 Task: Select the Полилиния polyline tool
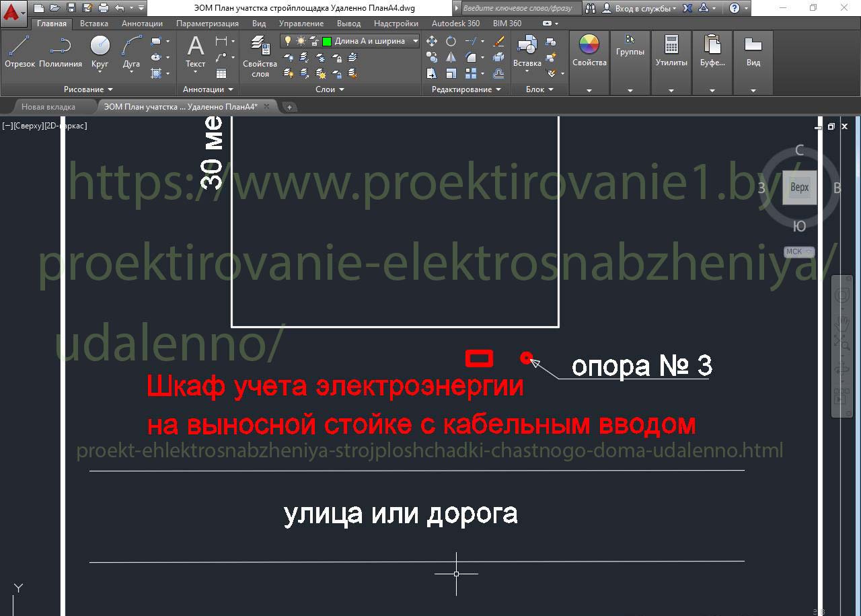click(61, 52)
